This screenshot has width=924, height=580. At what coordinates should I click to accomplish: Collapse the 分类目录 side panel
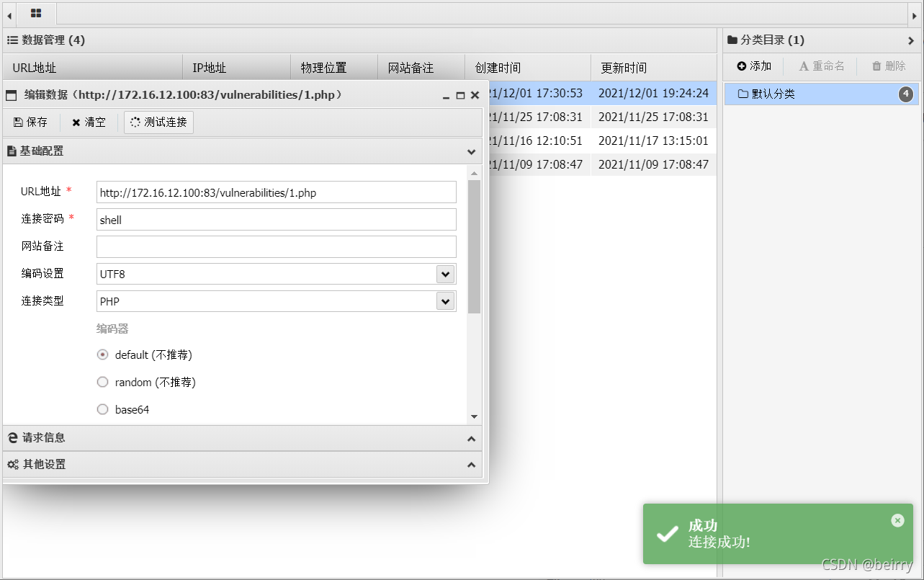pos(911,40)
